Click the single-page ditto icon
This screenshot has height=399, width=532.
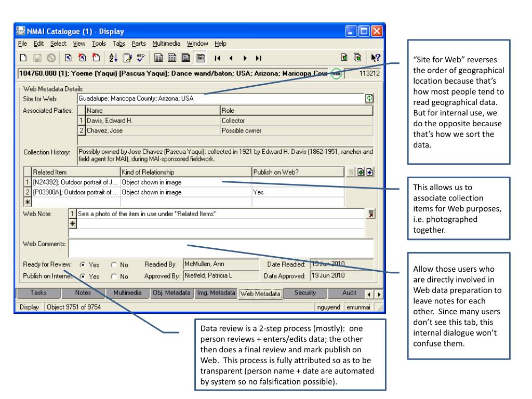click(344, 57)
